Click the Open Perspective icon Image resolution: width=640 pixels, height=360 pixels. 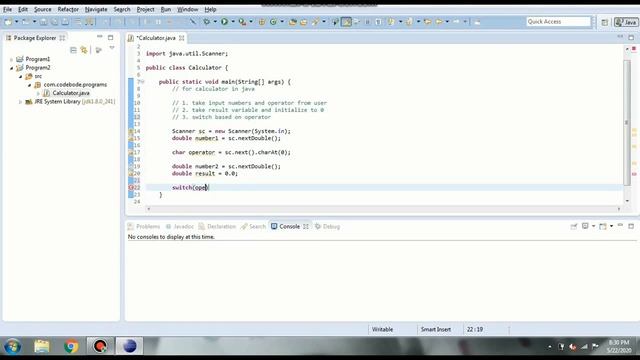pyautogui.click(x=604, y=22)
